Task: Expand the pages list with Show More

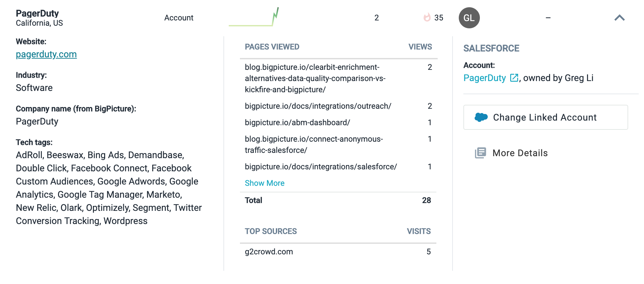Action: coord(264,183)
